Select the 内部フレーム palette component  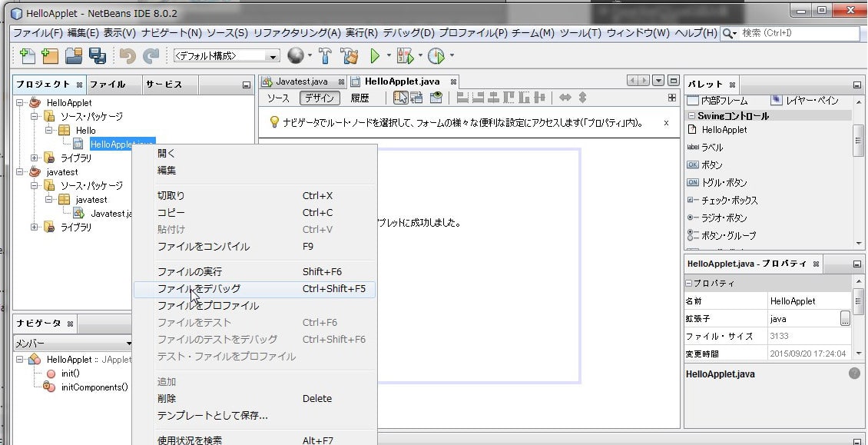[x=717, y=101]
